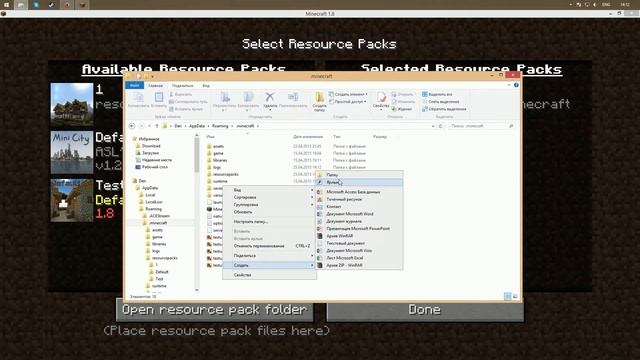Choose Документ Microsoft Visio in submenu
The image size is (640, 360).
tap(360, 251)
